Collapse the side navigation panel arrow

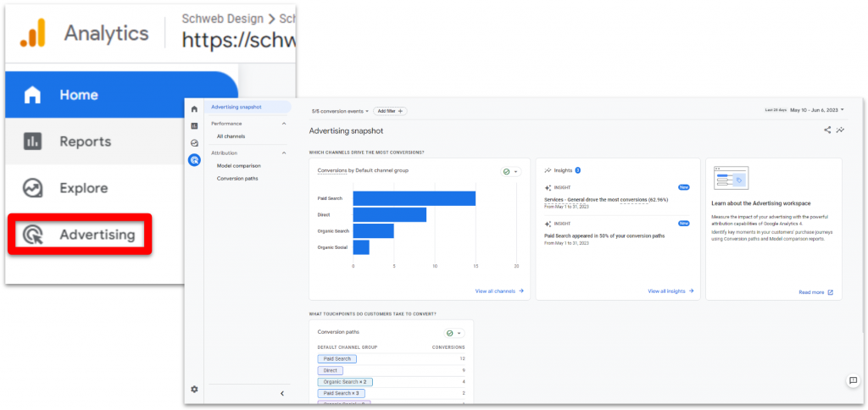pyautogui.click(x=282, y=393)
